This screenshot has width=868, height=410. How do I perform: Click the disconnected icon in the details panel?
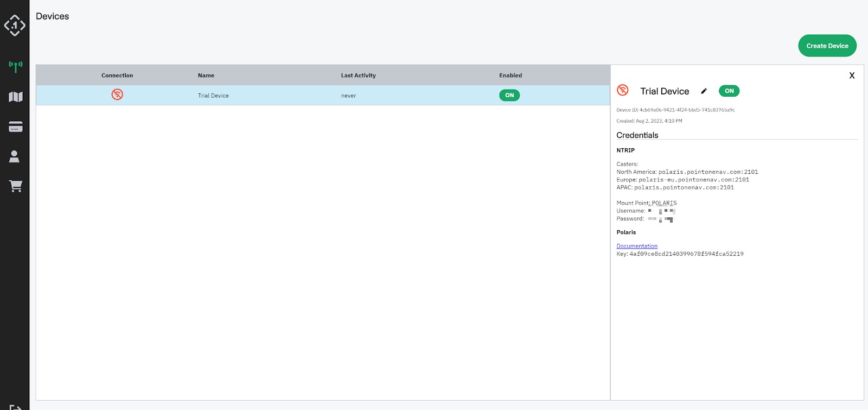[x=623, y=90]
